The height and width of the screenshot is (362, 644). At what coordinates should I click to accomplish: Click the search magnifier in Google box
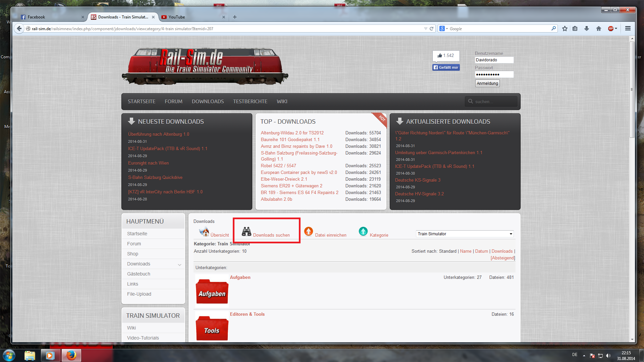(x=553, y=28)
